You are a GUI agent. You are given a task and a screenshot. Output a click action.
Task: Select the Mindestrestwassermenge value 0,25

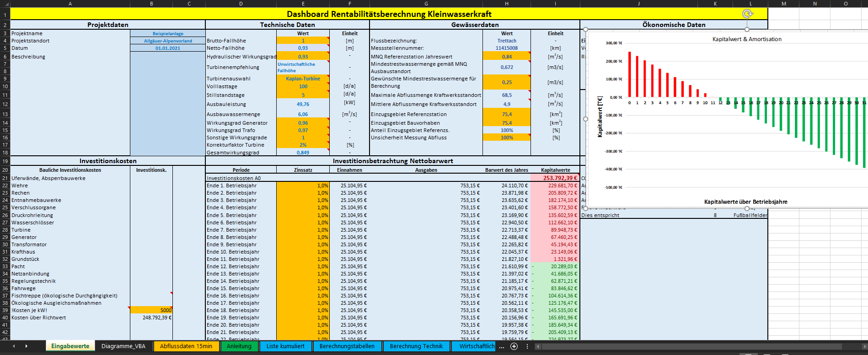point(507,82)
